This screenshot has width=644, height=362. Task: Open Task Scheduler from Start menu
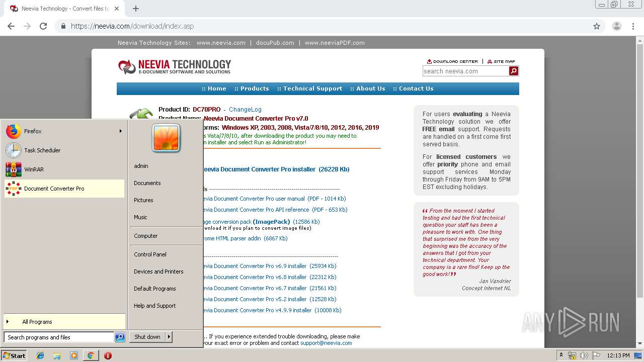pyautogui.click(x=64, y=150)
